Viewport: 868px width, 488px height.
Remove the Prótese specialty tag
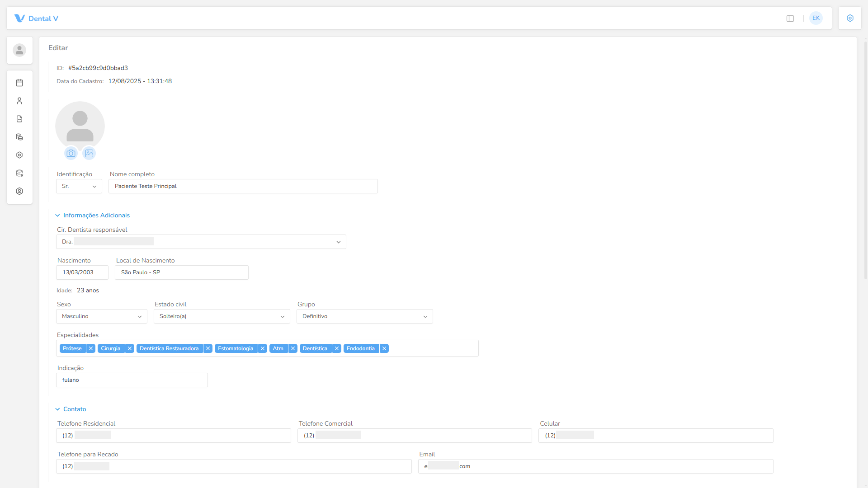coord(91,348)
